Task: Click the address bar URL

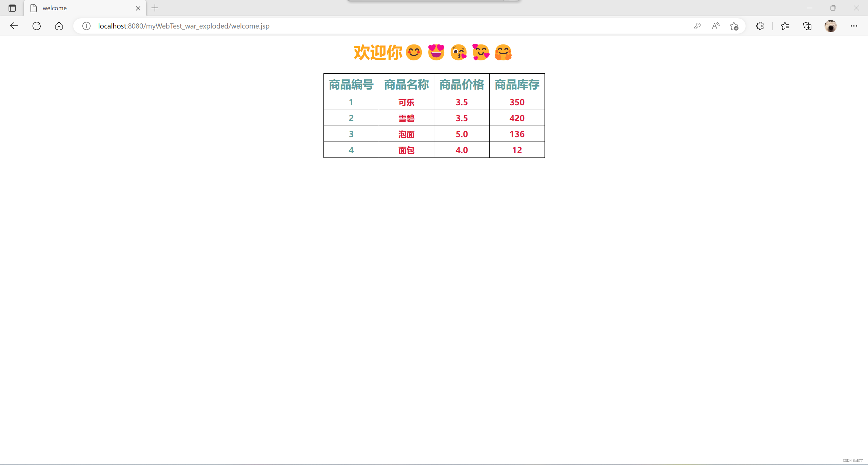Action: click(184, 26)
